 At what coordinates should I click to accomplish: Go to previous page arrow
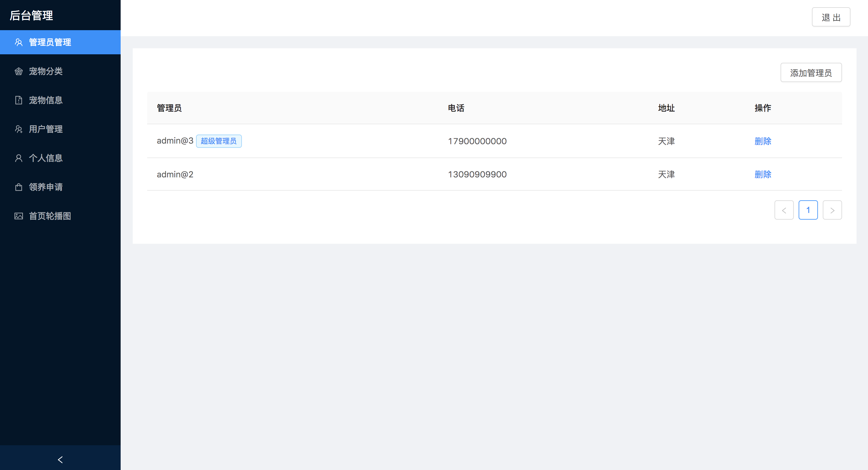pyautogui.click(x=784, y=210)
